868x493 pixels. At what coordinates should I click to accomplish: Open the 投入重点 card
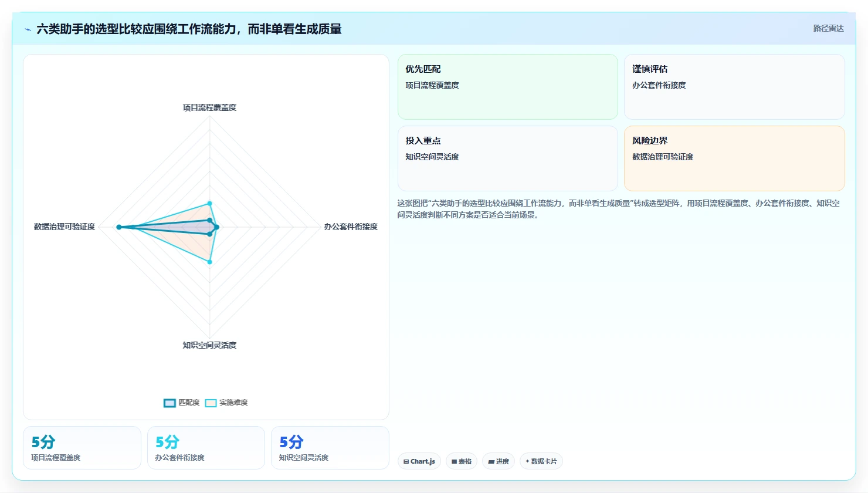(508, 158)
